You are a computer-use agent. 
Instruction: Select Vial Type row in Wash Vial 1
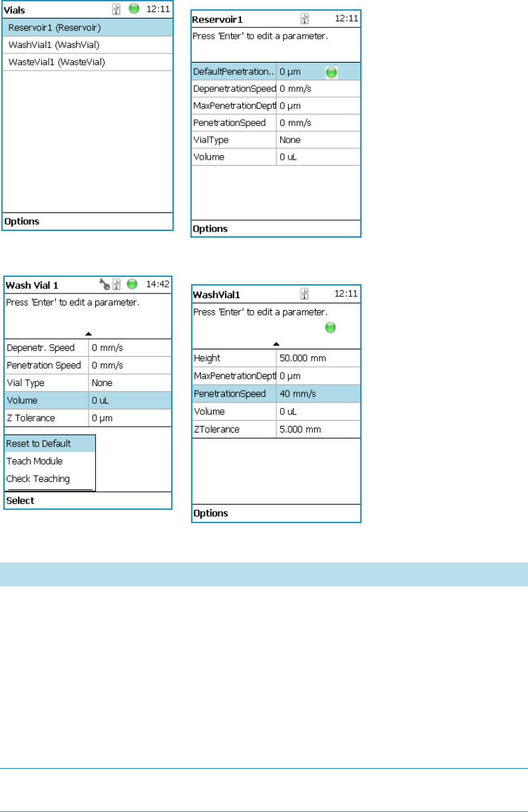point(88,383)
